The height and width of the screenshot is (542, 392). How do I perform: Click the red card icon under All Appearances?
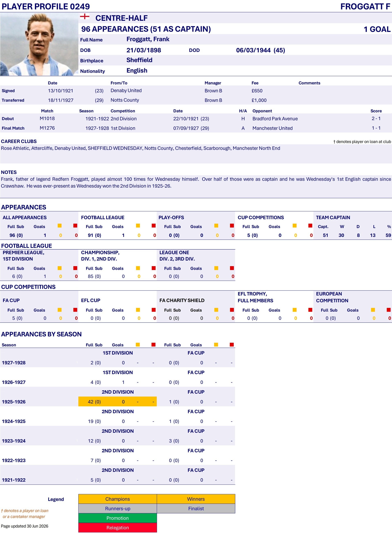coord(75,226)
